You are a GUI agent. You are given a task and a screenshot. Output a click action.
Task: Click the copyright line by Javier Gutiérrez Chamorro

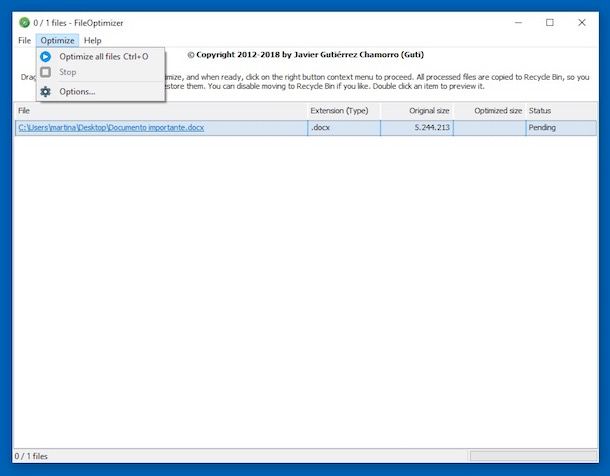point(306,55)
